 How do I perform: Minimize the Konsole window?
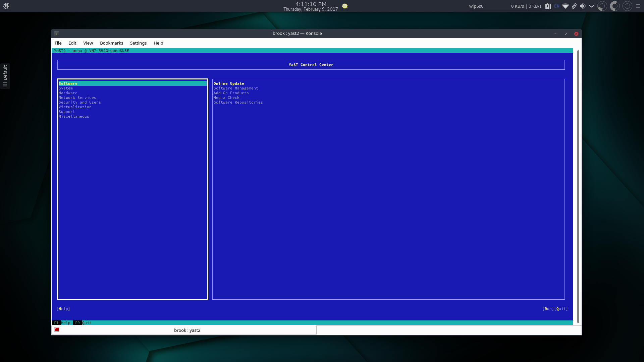(555, 34)
